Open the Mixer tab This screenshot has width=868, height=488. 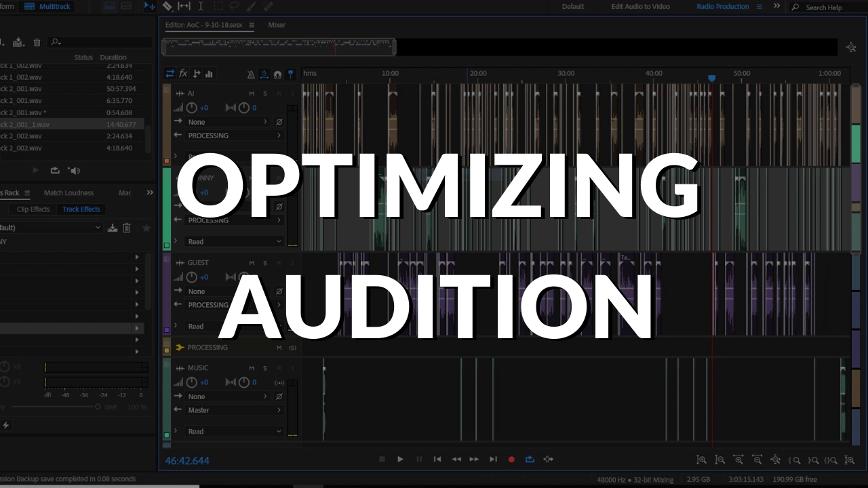click(277, 25)
